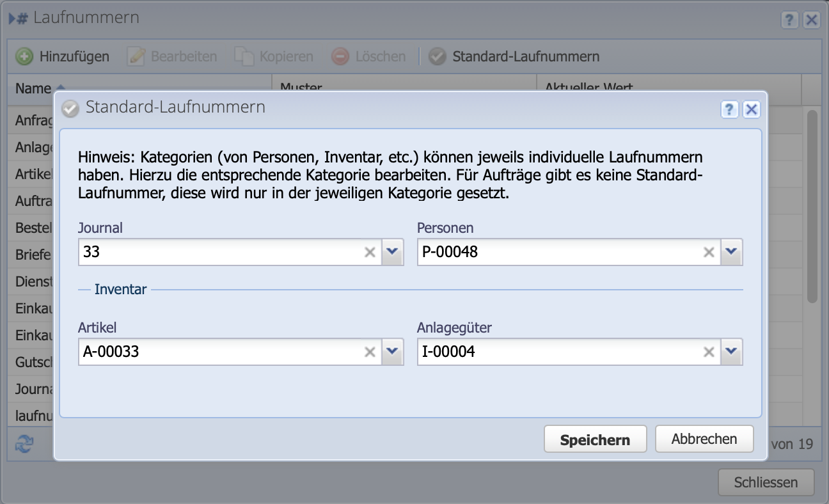The height and width of the screenshot is (504, 829).
Task: Clear the Journal field with X icon
Action: click(x=370, y=253)
